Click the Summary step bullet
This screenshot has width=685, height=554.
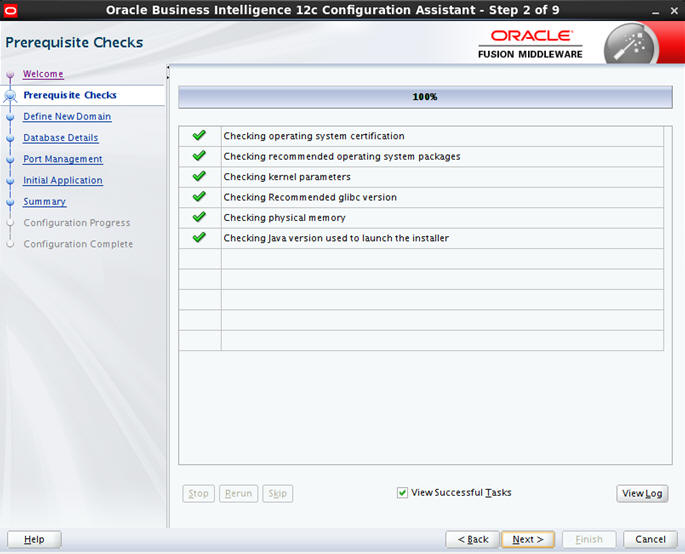pos(10,202)
